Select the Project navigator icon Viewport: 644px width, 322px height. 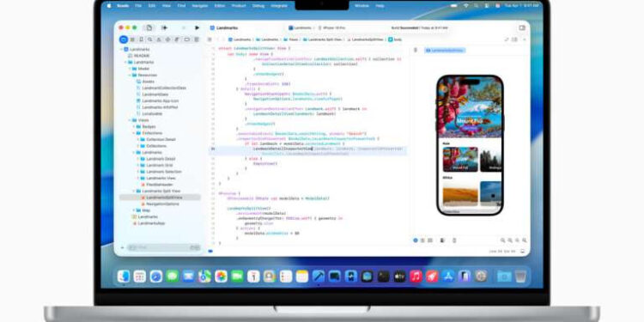(123, 39)
